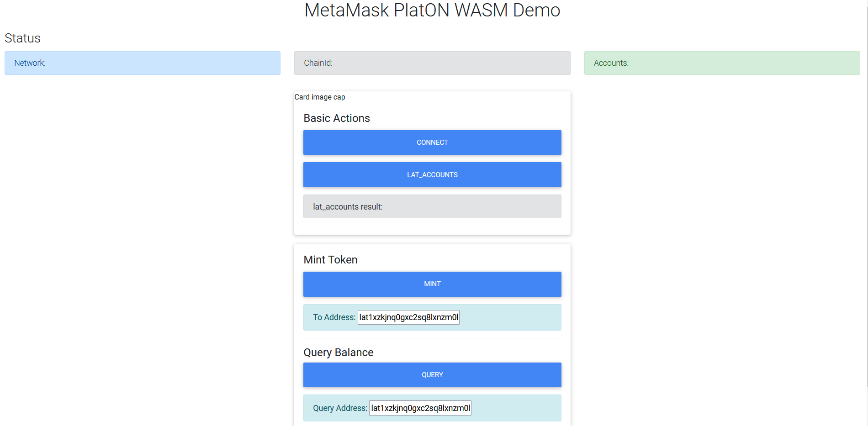Screen dimensions: 868x426
Task: Click the To Address label
Action: (x=334, y=317)
